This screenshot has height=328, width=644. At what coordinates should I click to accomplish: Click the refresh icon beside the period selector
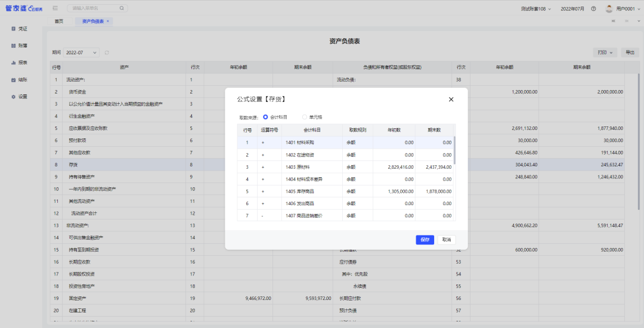coord(107,52)
